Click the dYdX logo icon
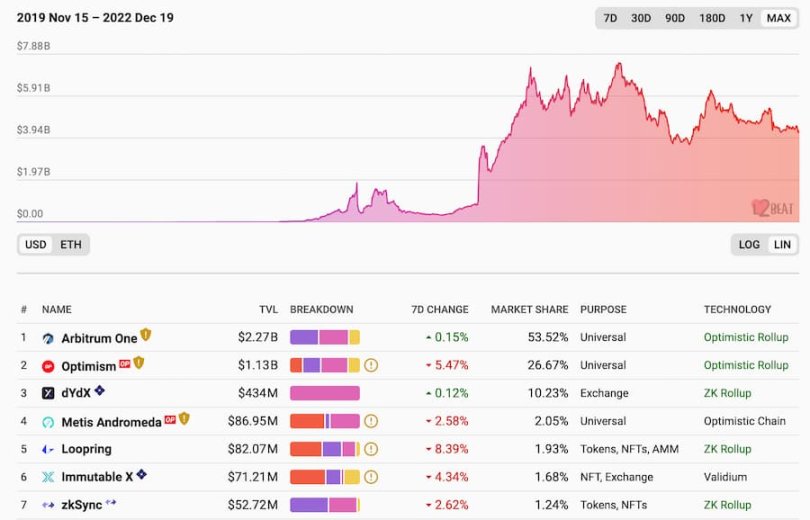This screenshot has width=810, height=520. pos(48,393)
